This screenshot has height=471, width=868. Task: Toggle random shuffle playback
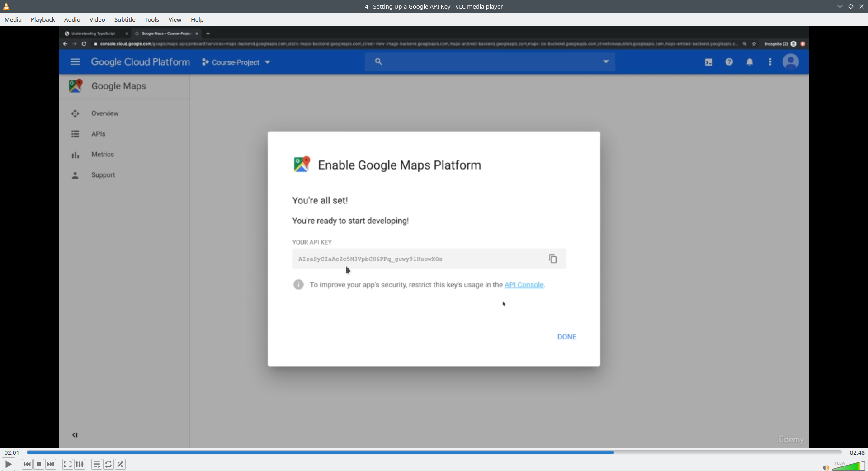[x=120, y=464]
